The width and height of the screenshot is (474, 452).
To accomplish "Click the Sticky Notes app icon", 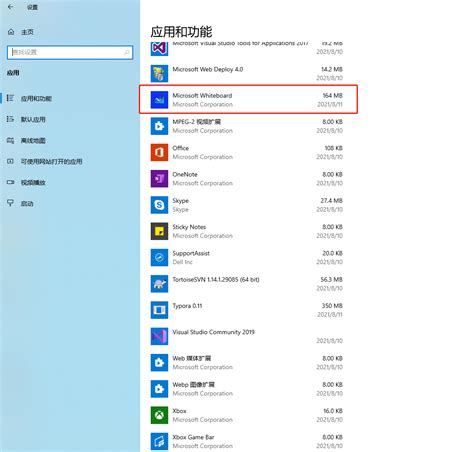I will [x=159, y=231].
